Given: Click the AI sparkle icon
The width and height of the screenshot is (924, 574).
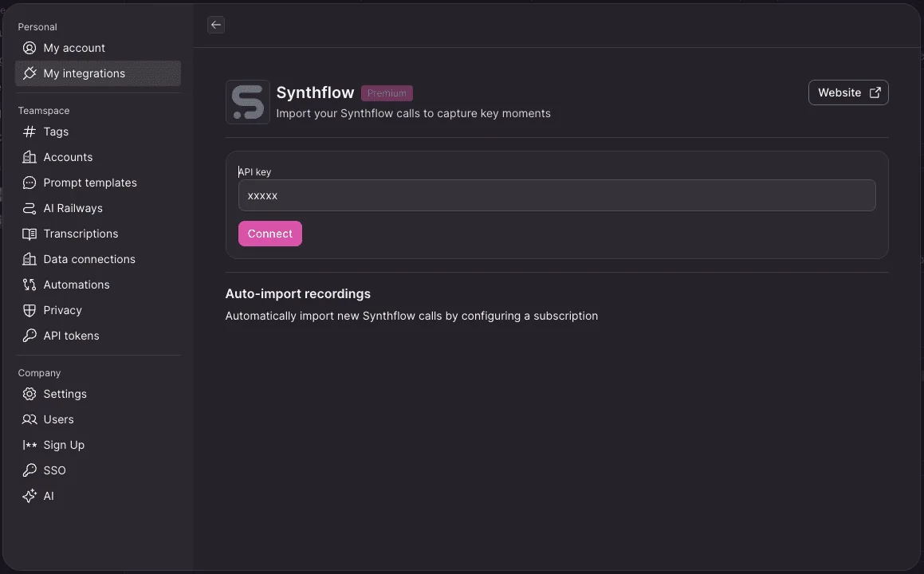Looking at the screenshot, I should [x=29, y=496].
